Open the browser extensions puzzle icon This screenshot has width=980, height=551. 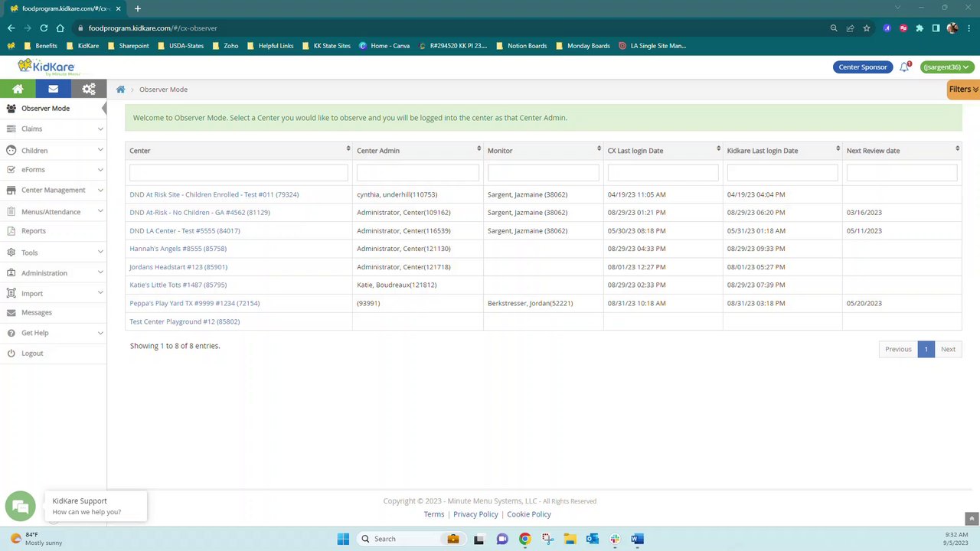[x=920, y=28]
